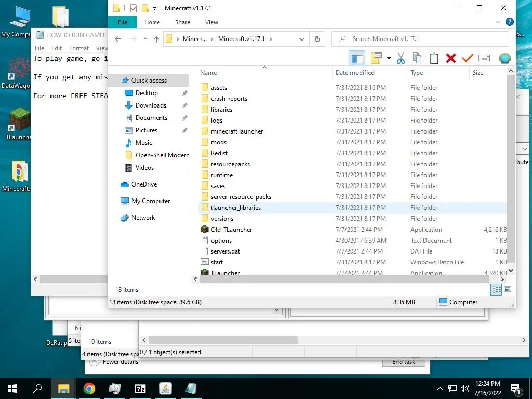Open the View ribbon tab

(212, 22)
